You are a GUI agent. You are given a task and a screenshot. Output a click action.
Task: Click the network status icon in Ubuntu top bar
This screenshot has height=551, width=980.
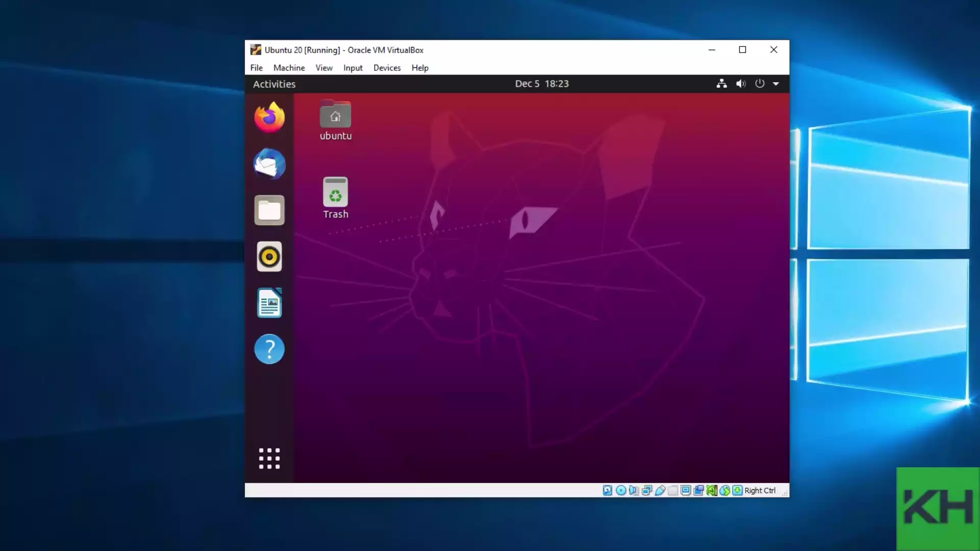coord(722,84)
